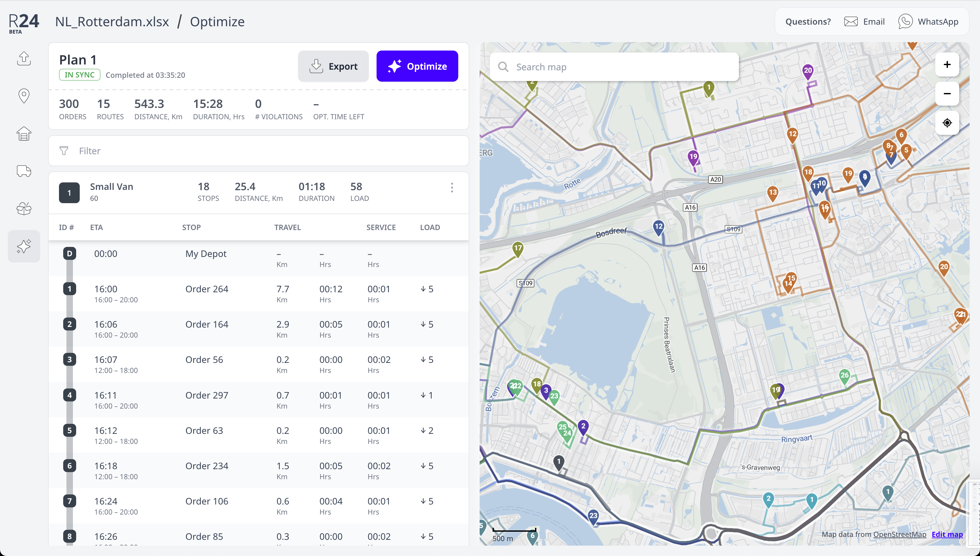Zoom out on the map

tap(947, 94)
